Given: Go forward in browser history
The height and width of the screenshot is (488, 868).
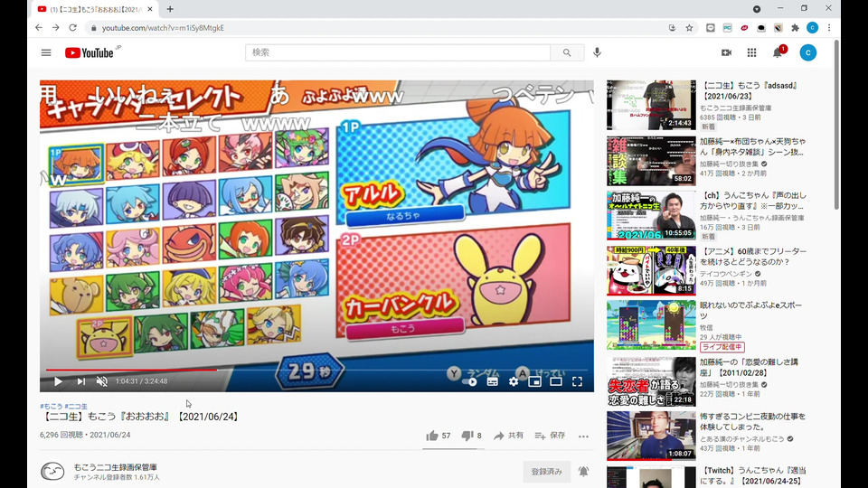Looking at the screenshot, I should 55,28.
